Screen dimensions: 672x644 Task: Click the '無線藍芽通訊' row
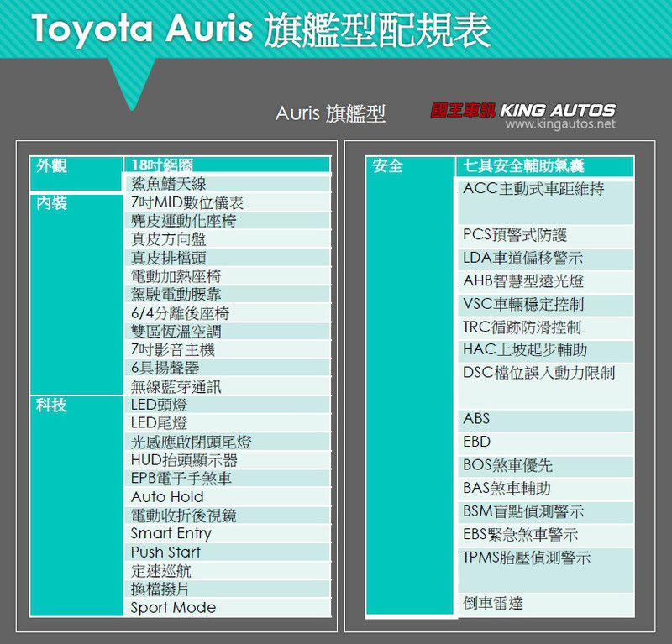pyautogui.click(x=227, y=386)
